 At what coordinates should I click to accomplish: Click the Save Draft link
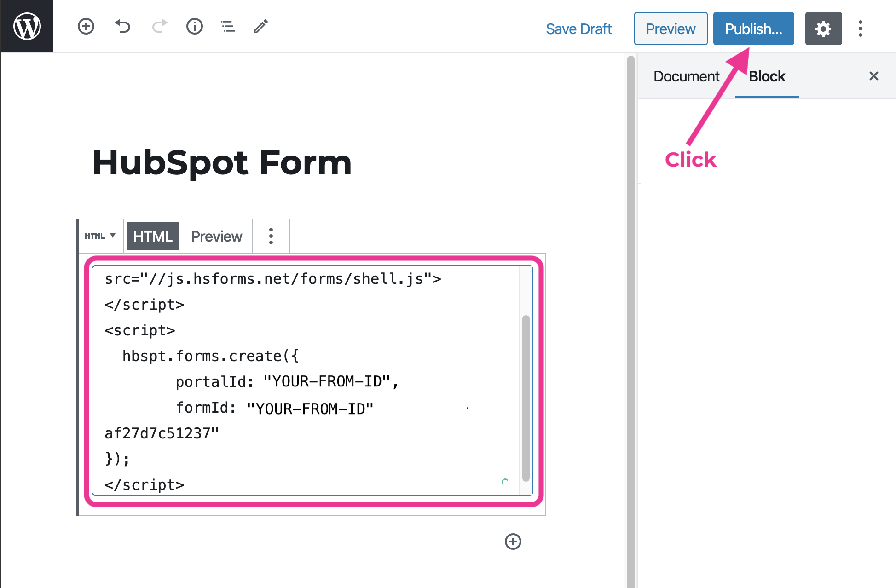(578, 29)
